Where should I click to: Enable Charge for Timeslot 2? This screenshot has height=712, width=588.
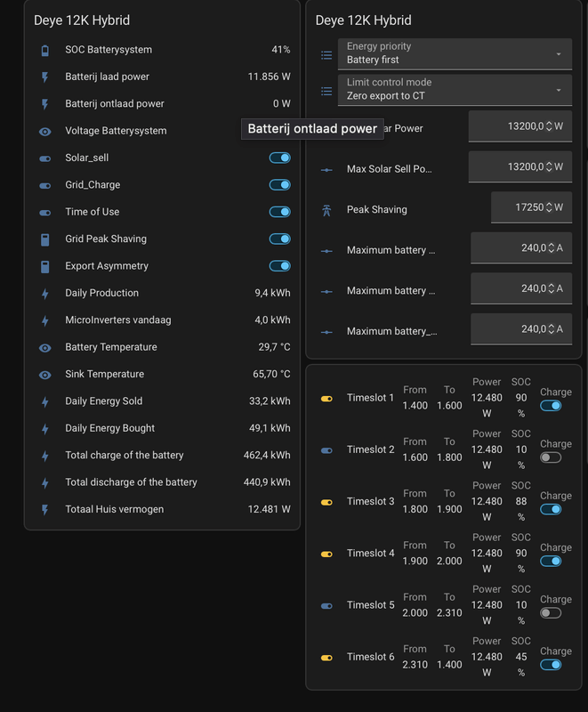[x=551, y=457]
